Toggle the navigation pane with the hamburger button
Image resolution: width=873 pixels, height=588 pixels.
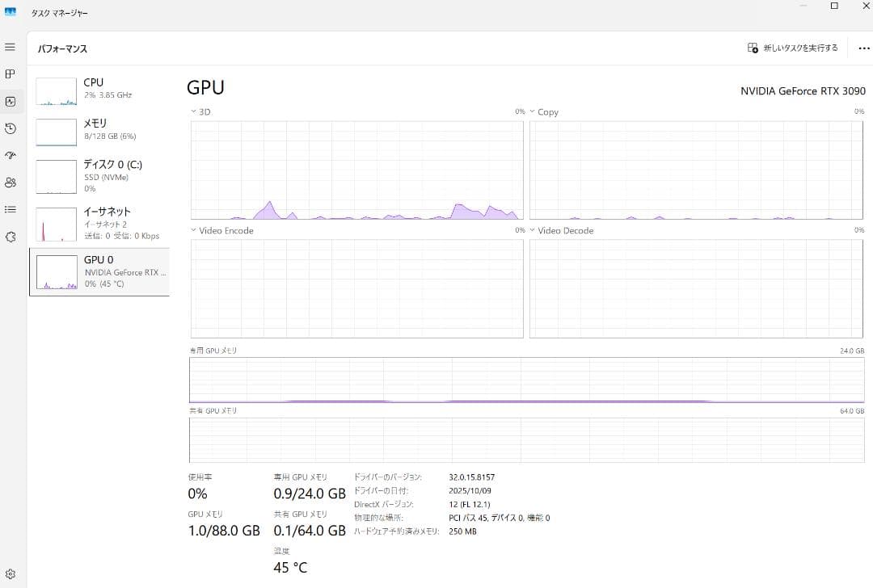10,47
